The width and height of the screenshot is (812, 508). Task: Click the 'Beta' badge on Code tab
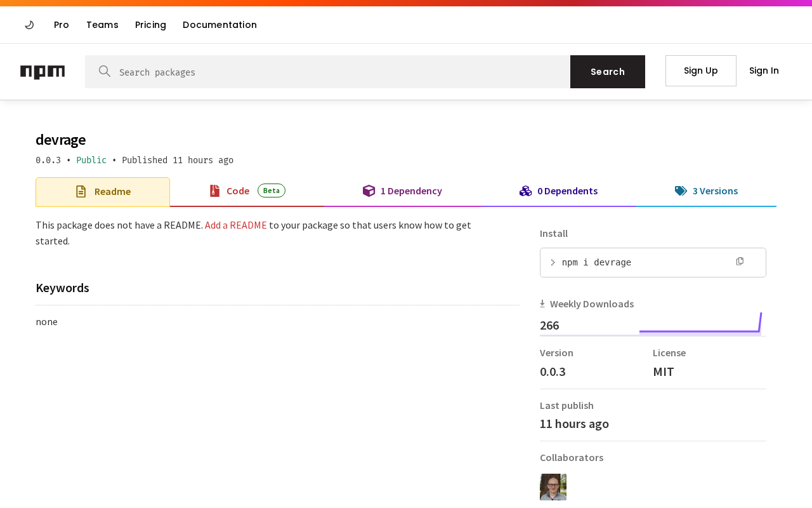pyautogui.click(x=272, y=190)
